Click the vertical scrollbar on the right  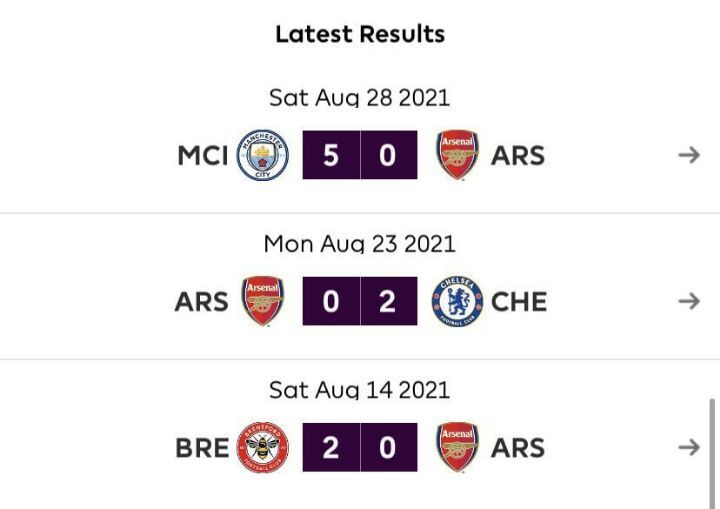pyautogui.click(x=713, y=450)
